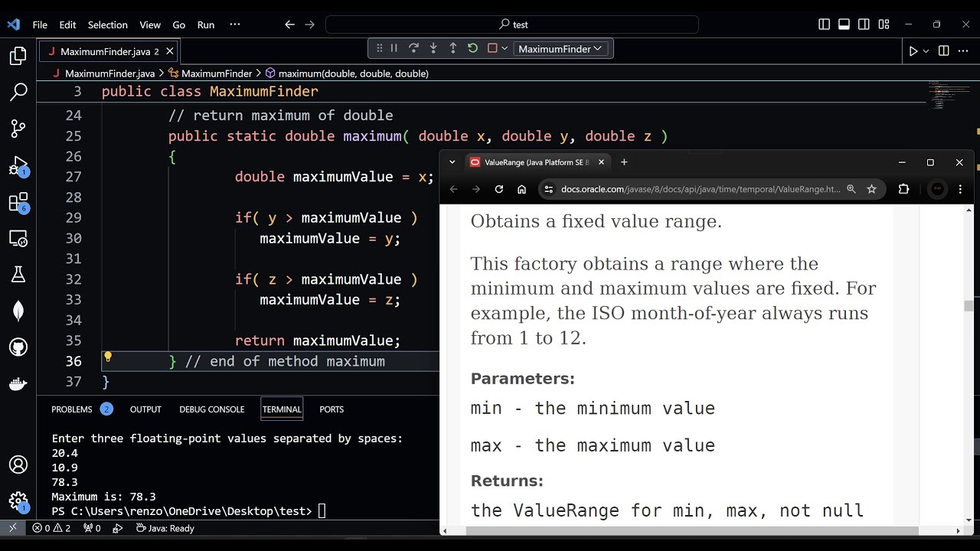
Task: Restart the debug session
Action: 472,48
